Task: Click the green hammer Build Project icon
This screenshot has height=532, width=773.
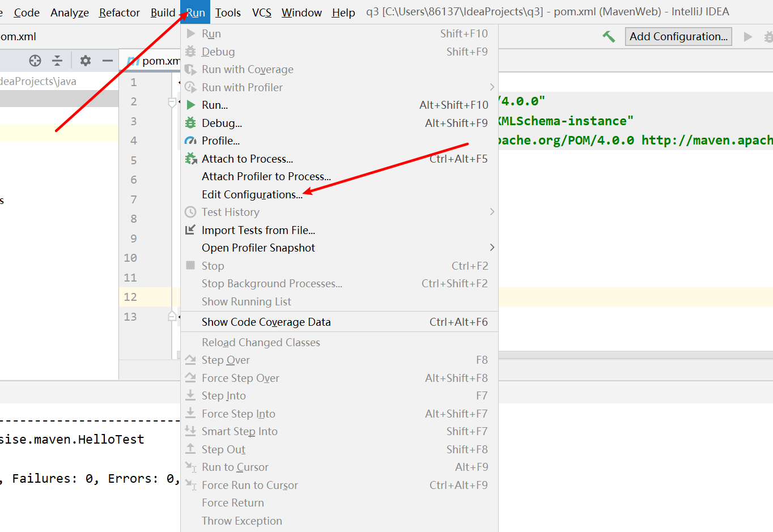Action: click(x=609, y=37)
